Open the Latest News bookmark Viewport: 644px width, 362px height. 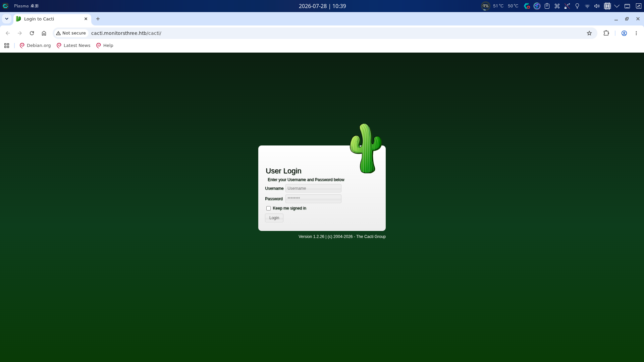73,46
